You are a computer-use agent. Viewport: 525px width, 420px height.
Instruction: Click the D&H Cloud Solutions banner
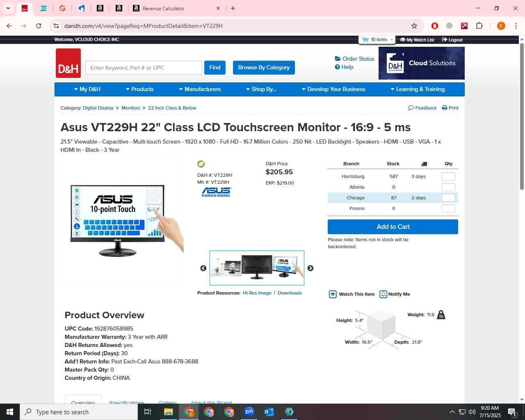[x=421, y=63]
